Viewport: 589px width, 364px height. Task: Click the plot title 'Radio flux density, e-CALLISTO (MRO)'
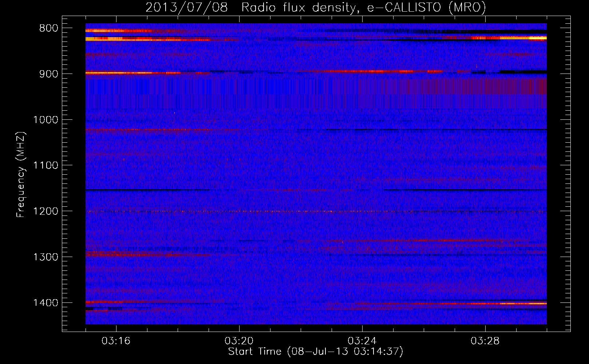pyautogui.click(x=363, y=8)
